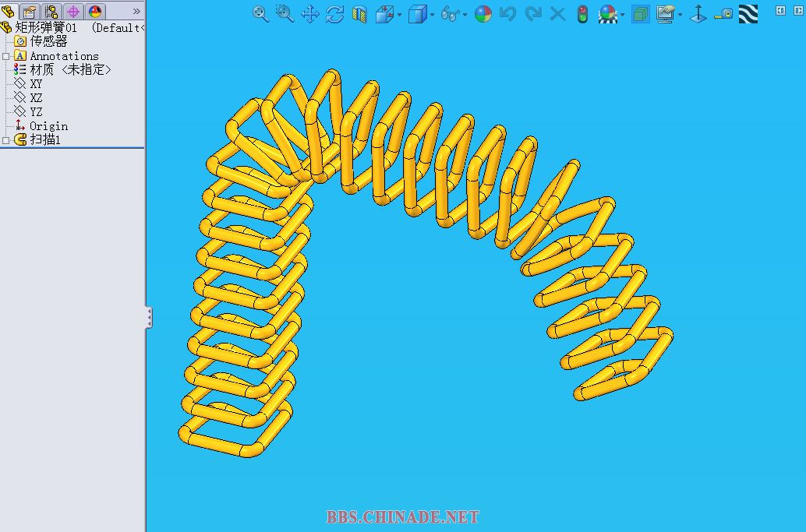Click the 传感器 sensor folder icon

click(20, 41)
